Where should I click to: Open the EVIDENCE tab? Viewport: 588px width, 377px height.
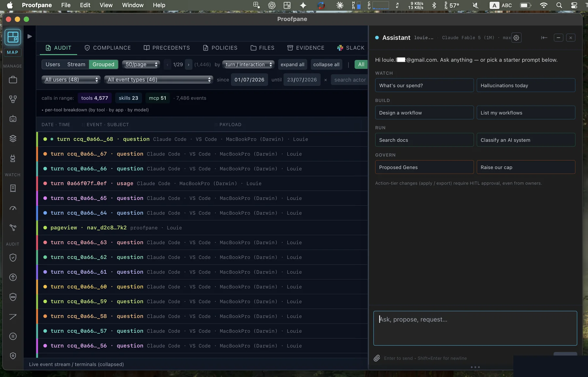[x=306, y=48]
